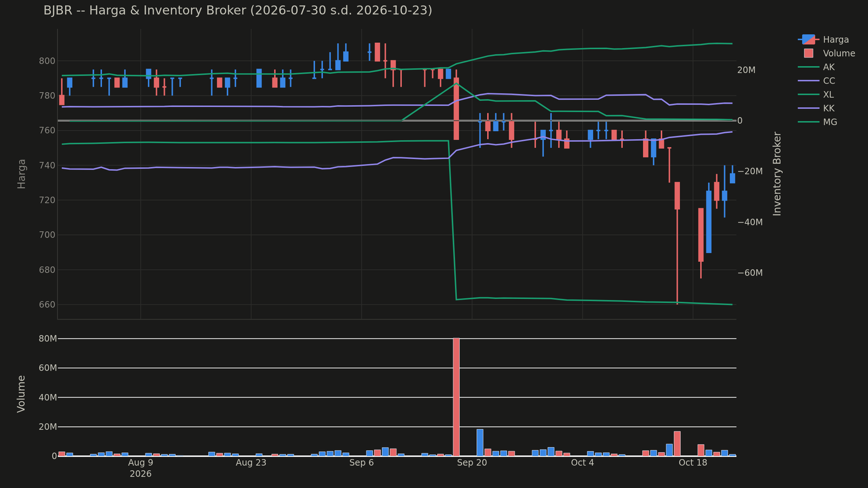Click the 720 price tick label
This screenshot has width=868, height=488.
pos(48,200)
